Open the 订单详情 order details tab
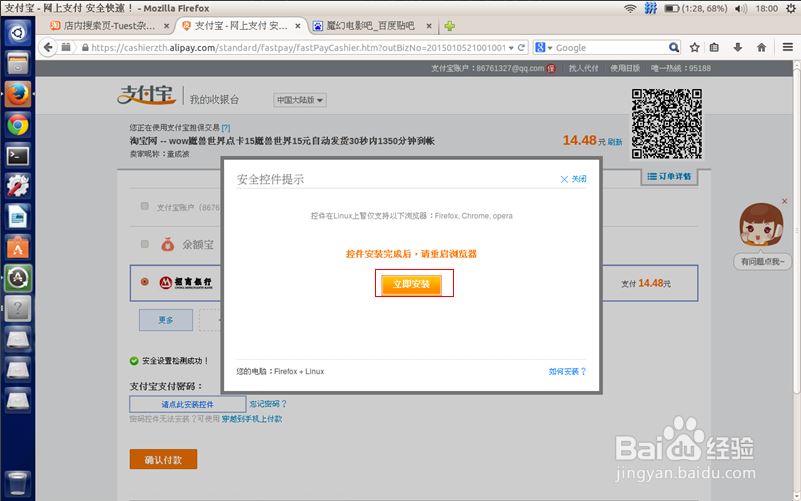 point(669,176)
